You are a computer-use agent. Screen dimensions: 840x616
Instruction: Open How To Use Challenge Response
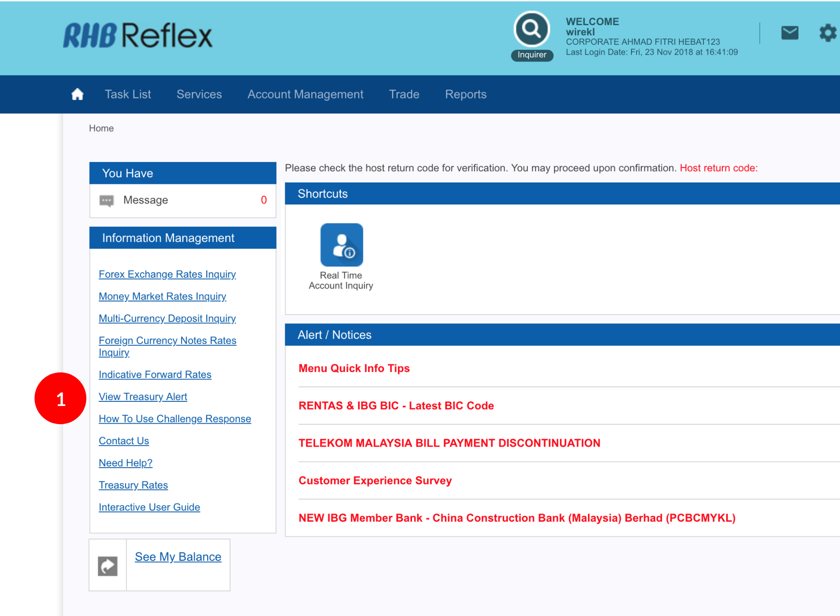pyautogui.click(x=175, y=419)
